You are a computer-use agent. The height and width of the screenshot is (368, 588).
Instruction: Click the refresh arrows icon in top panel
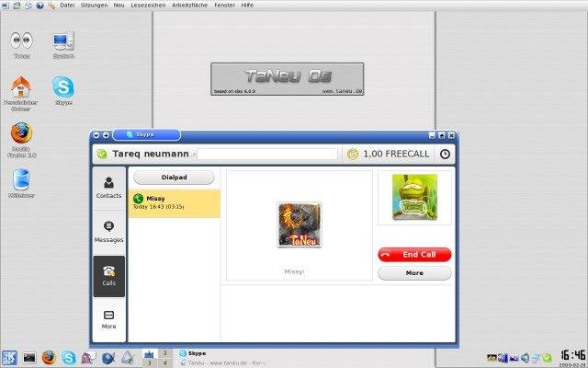(x=28, y=6)
